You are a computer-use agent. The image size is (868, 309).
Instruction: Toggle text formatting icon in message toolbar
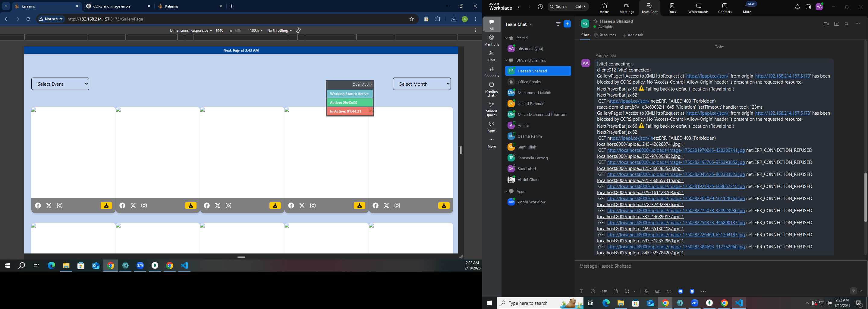tap(581, 291)
